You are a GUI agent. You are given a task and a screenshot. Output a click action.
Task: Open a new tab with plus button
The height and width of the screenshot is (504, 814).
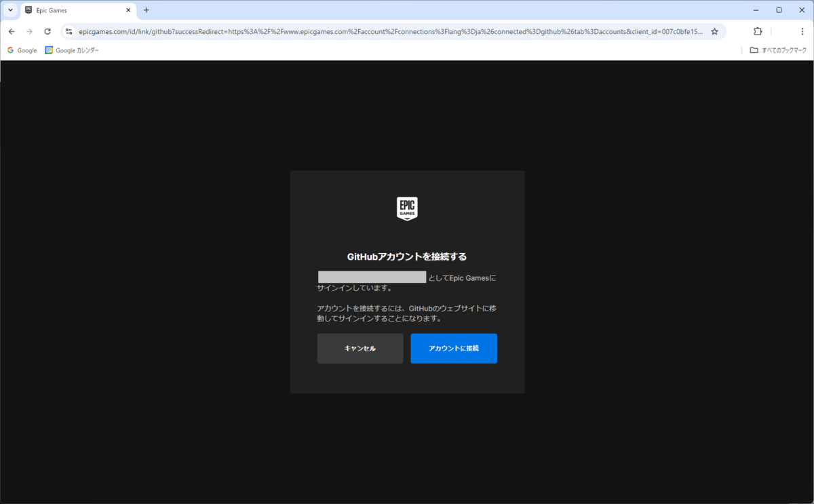146,10
